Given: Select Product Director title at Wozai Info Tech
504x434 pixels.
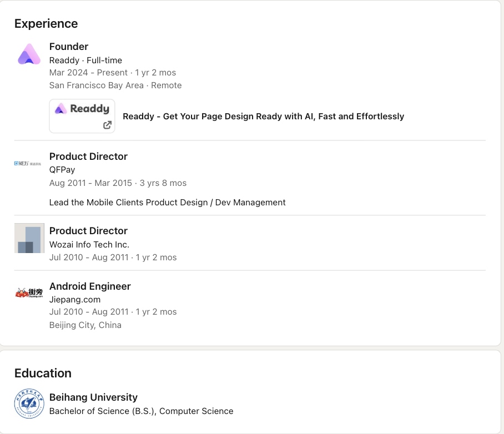Looking at the screenshot, I should pos(88,231).
